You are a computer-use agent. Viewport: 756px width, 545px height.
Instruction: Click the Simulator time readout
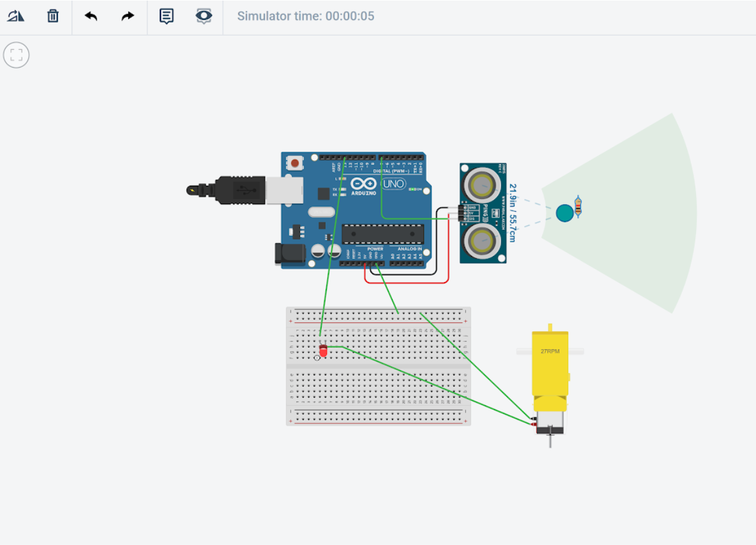coord(306,16)
